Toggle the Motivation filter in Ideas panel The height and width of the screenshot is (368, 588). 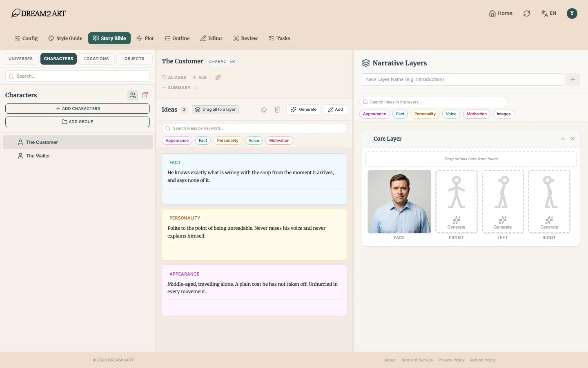[279, 141]
